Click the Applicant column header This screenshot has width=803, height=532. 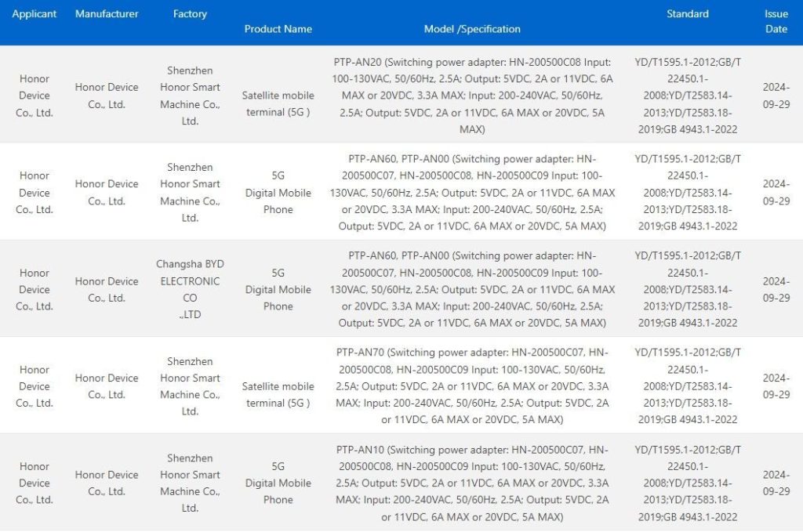(x=35, y=14)
